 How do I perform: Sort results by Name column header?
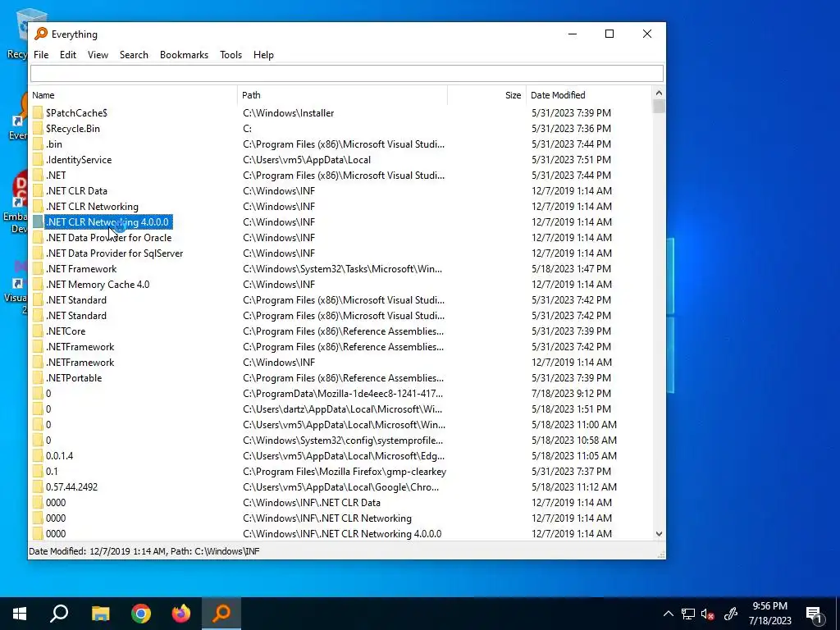133,95
